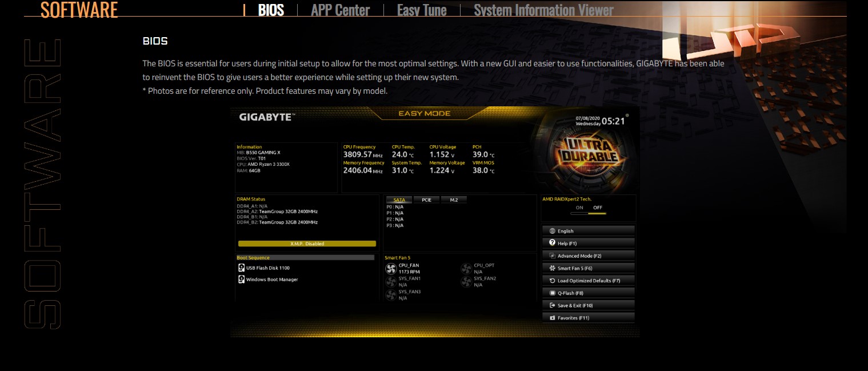Click the Memory Frequency 2406.04 MHz value
The height and width of the screenshot is (371, 868).
coord(363,170)
